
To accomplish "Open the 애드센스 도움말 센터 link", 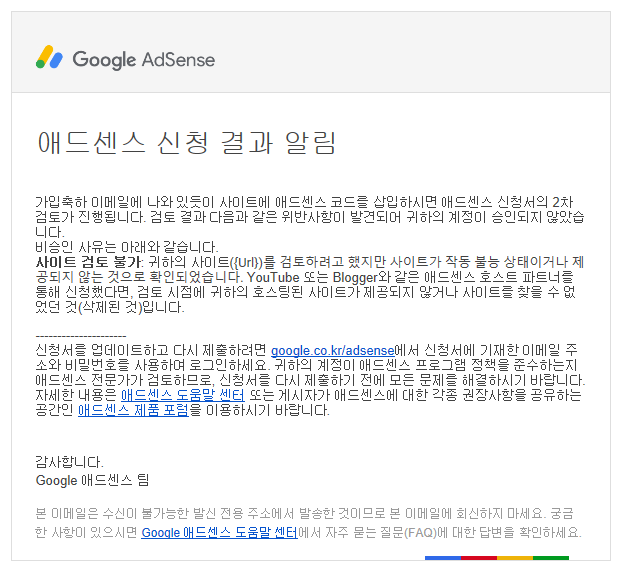I will (x=183, y=395).
